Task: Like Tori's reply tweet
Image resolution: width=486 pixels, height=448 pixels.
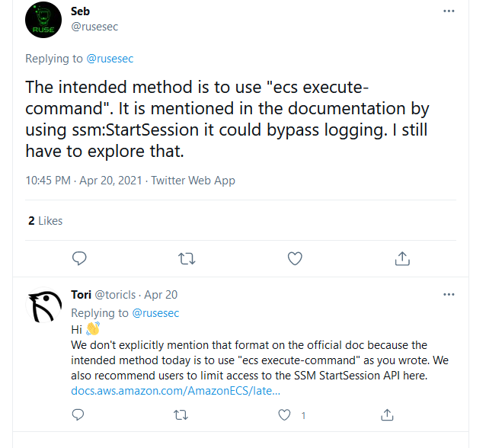Action: (x=285, y=415)
